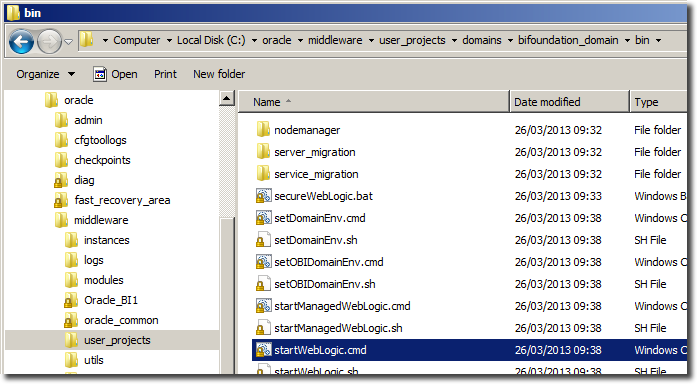Click the startManagedWebLogic.cmd file icon
Viewport: 697px width, 384px height.
pyautogui.click(x=263, y=306)
